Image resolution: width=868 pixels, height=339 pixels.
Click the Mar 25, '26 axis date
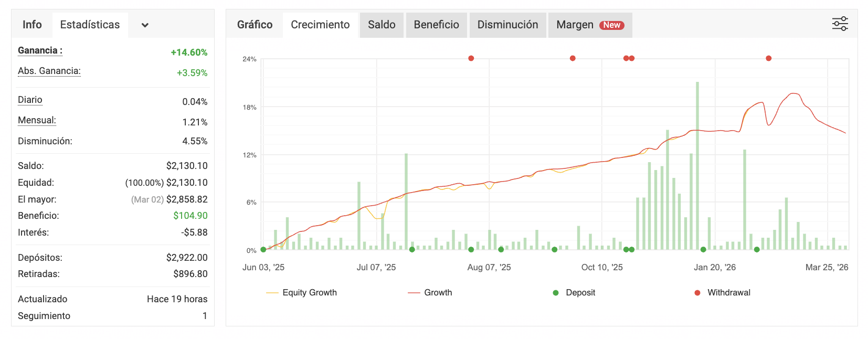[x=827, y=267]
